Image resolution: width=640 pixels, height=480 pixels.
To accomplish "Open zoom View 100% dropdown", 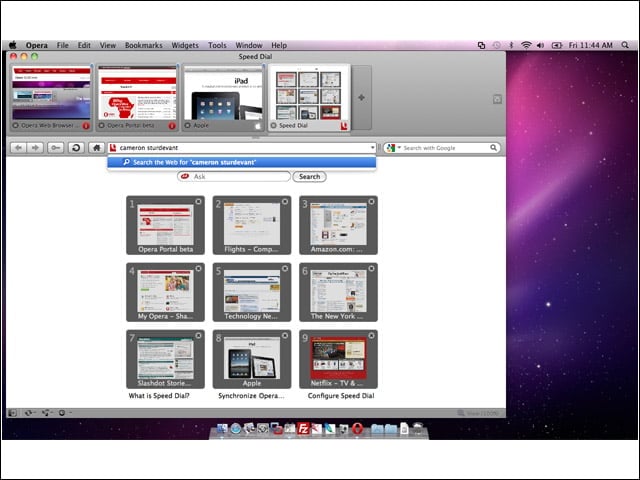I will pos(478,413).
